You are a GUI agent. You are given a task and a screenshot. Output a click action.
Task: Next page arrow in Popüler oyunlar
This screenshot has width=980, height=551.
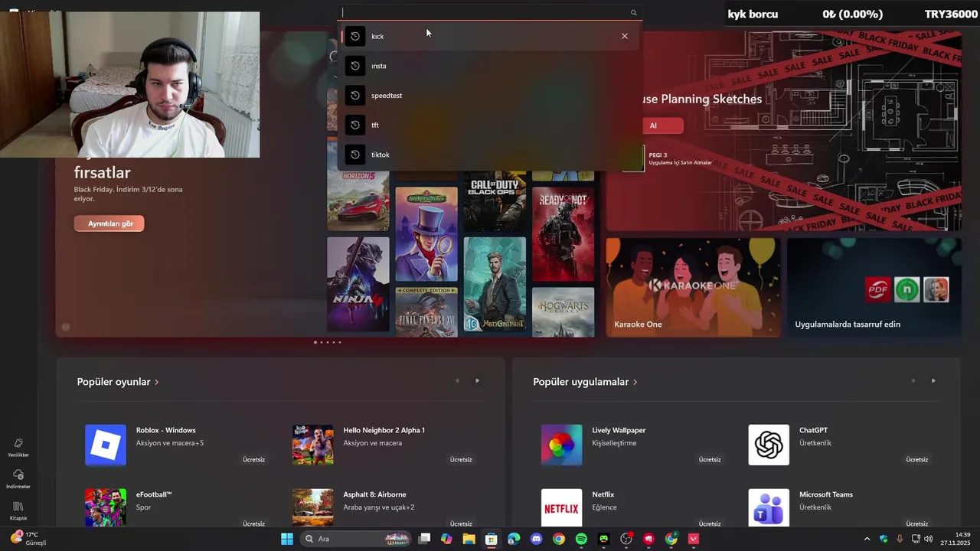[x=477, y=380]
